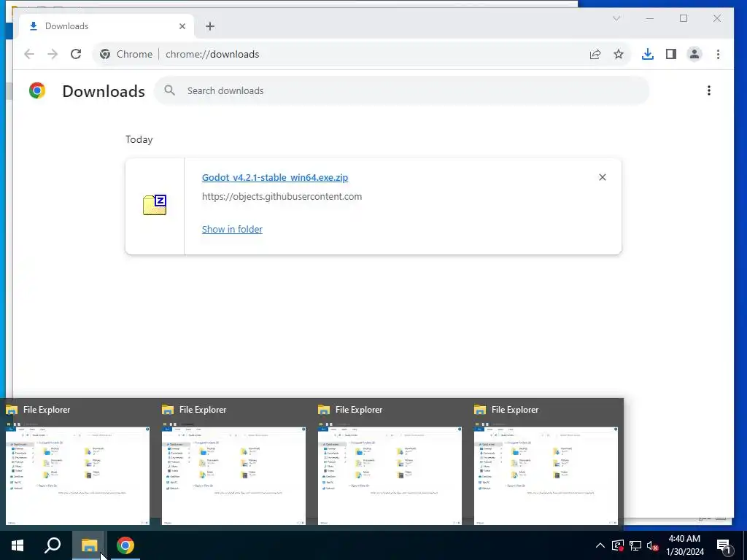Open the Windows Start menu
The width and height of the screenshot is (747, 560).
[x=18, y=545]
